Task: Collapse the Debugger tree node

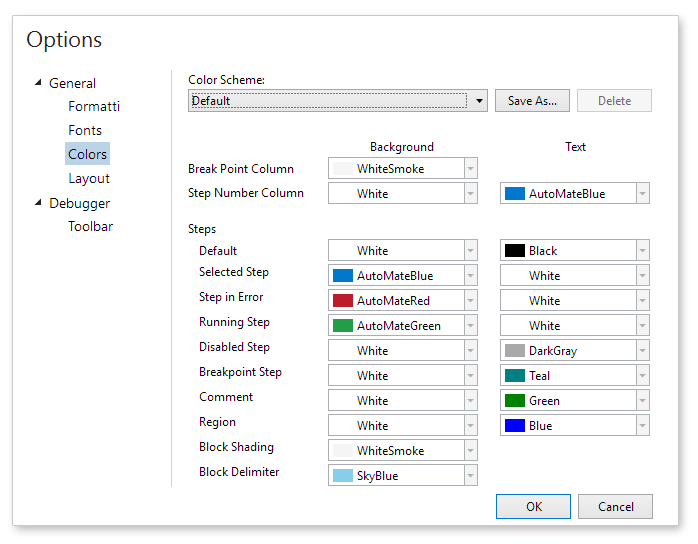Action: (39, 203)
